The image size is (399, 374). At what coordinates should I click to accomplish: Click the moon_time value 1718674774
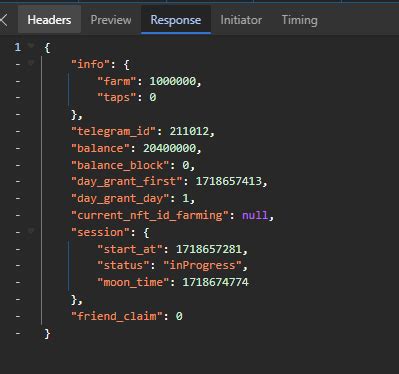click(x=215, y=282)
